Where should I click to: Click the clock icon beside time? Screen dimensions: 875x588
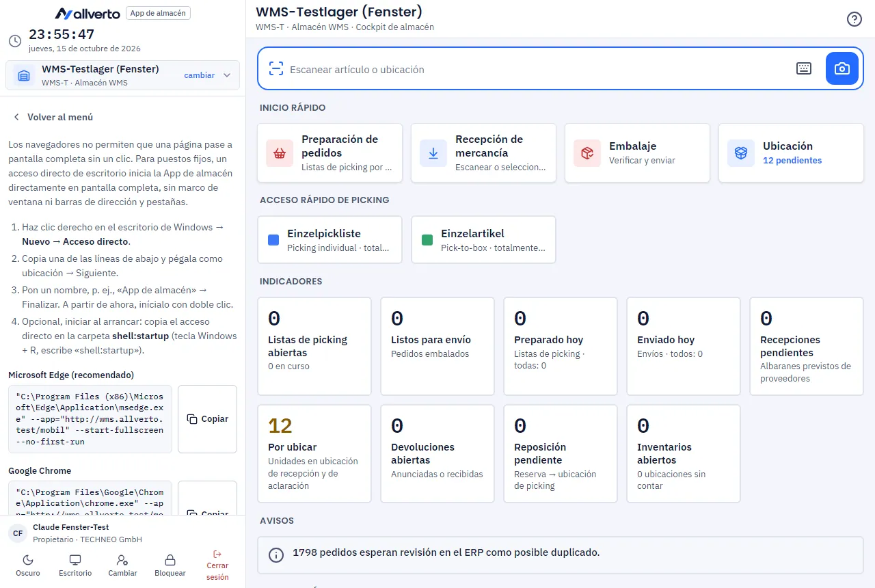click(x=15, y=41)
